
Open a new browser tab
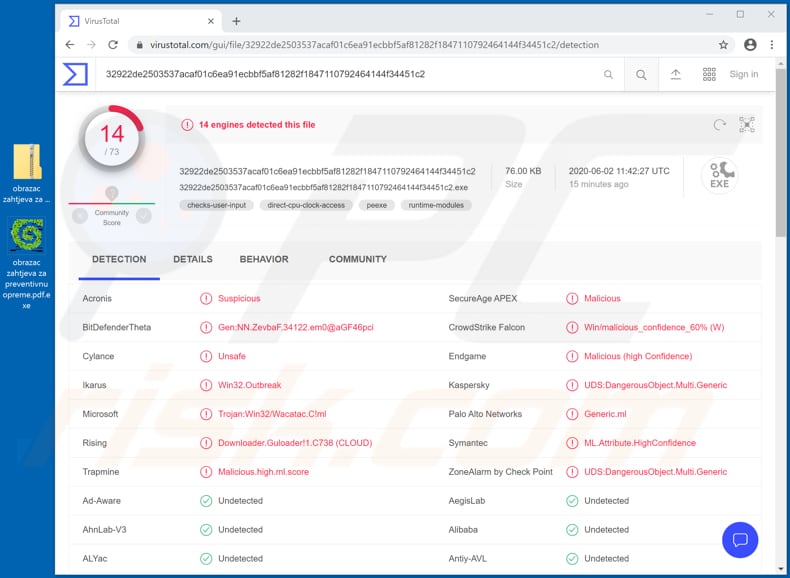coord(236,21)
